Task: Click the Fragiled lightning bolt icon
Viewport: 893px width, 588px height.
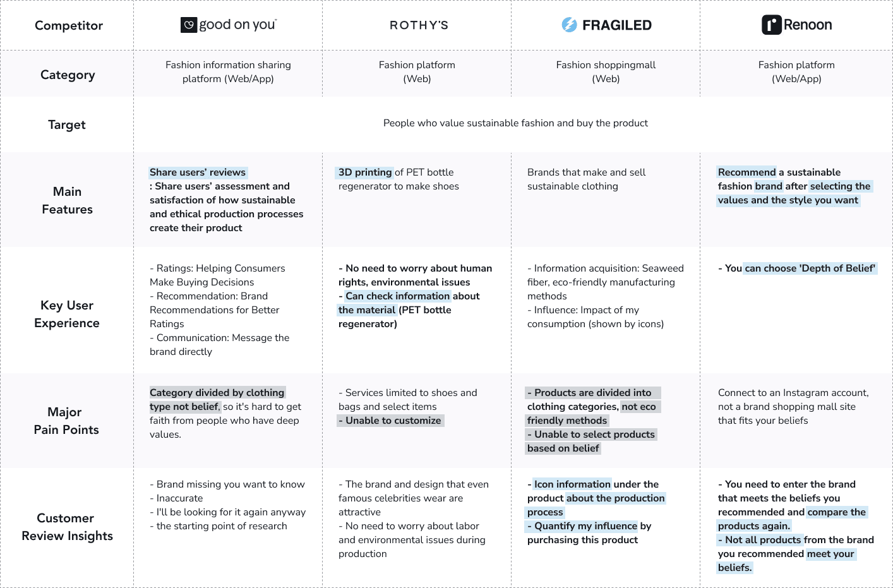Action: pos(569,25)
